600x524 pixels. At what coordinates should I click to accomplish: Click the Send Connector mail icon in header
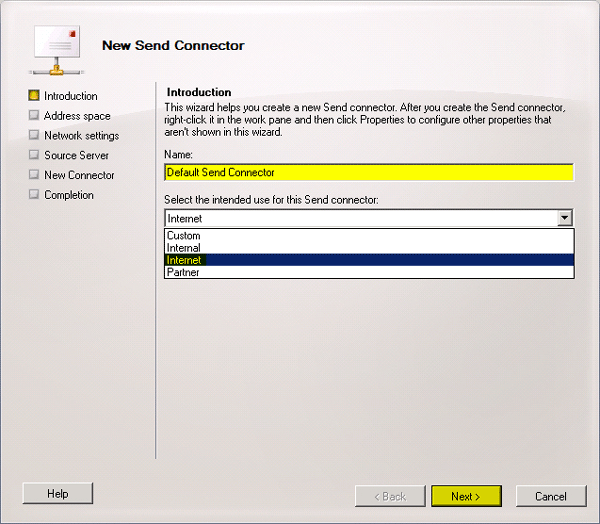pos(57,50)
